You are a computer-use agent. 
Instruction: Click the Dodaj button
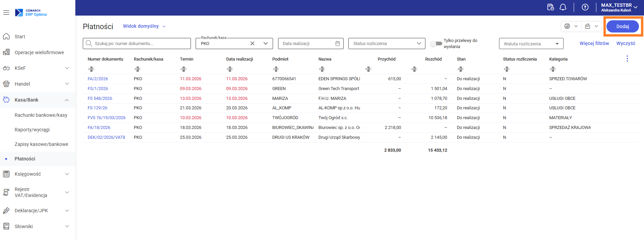[x=622, y=26]
